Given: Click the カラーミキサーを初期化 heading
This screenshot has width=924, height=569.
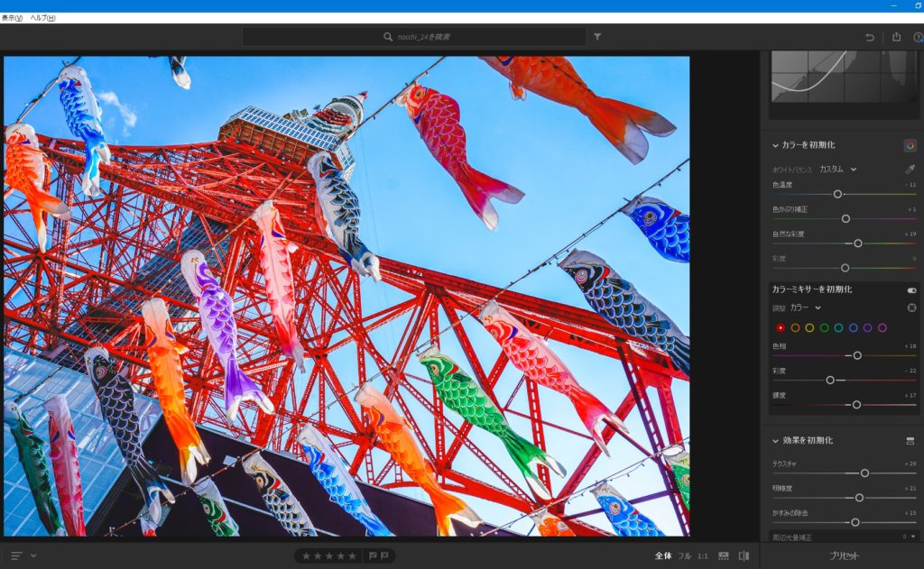Looking at the screenshot, I should (812, 289).
